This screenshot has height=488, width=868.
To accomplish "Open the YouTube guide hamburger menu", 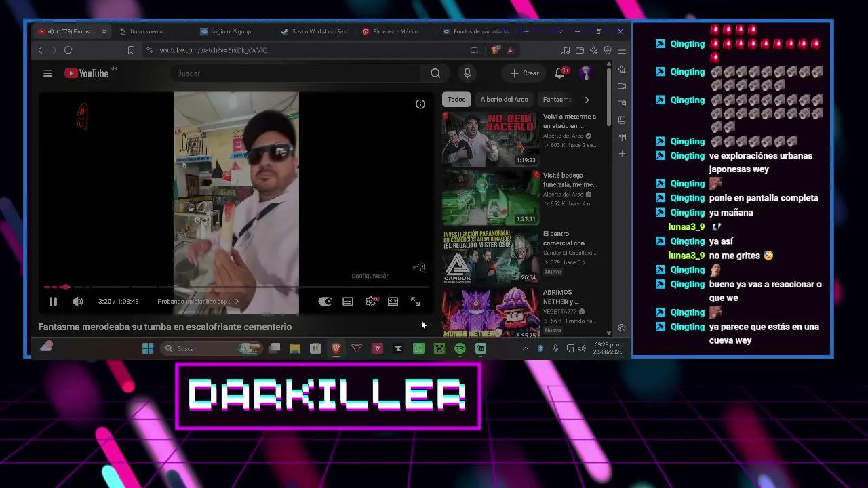I will (47, 73).
